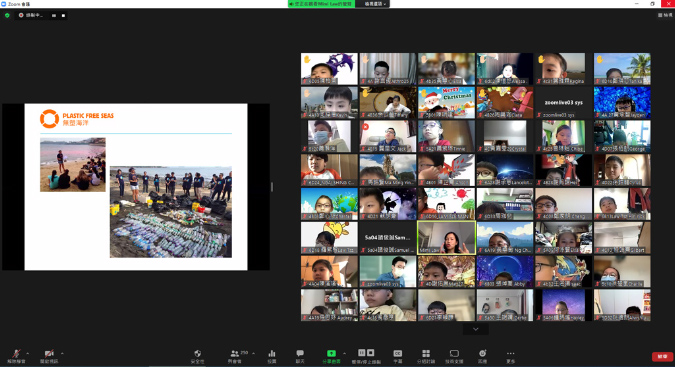Select the tile with purple dragon drawing
Screen dimensions: 675x367
pos(329,69)
